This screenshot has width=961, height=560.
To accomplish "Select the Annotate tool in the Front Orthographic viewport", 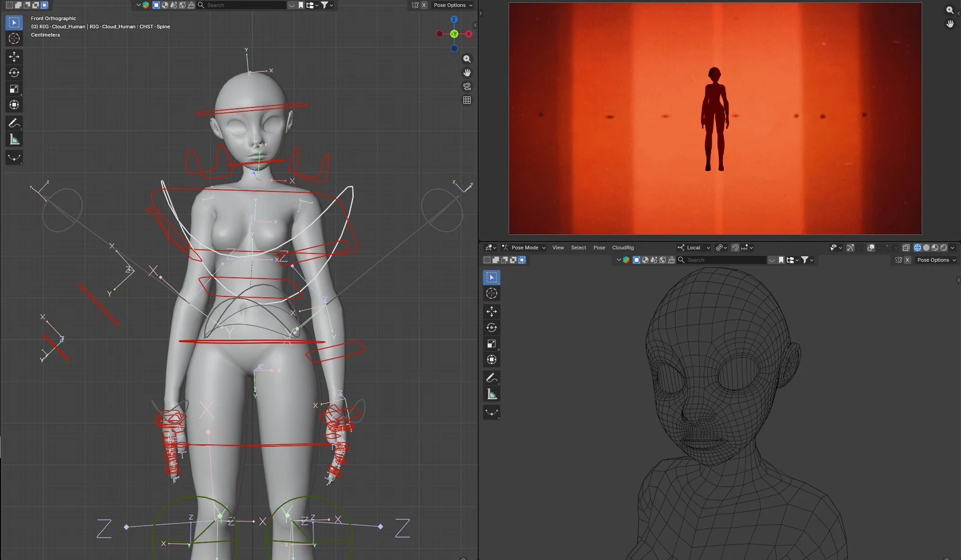I will 14,123.
